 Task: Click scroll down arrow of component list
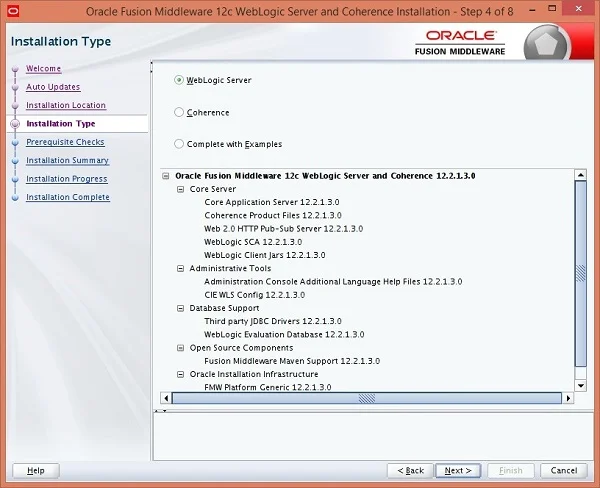[x=580, y=385]
